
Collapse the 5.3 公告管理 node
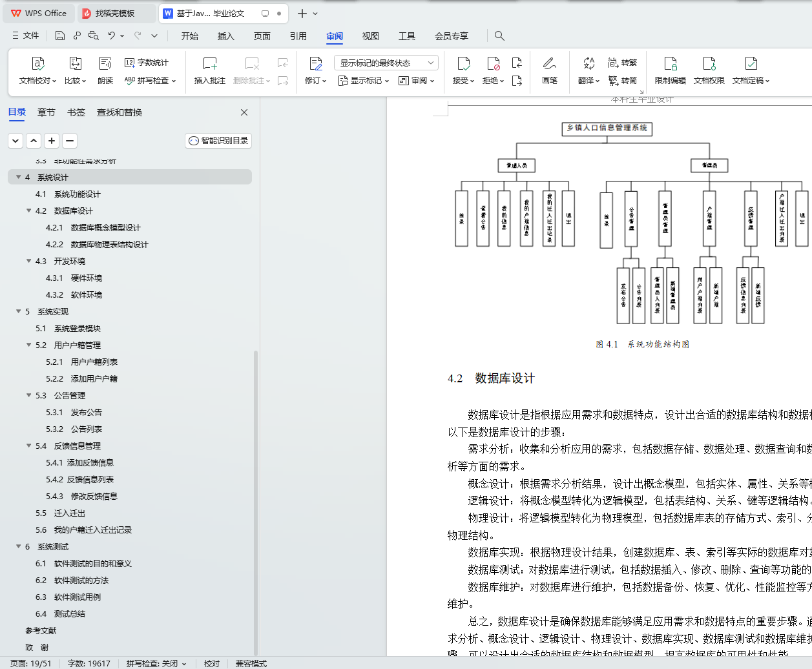pos(29,395)
